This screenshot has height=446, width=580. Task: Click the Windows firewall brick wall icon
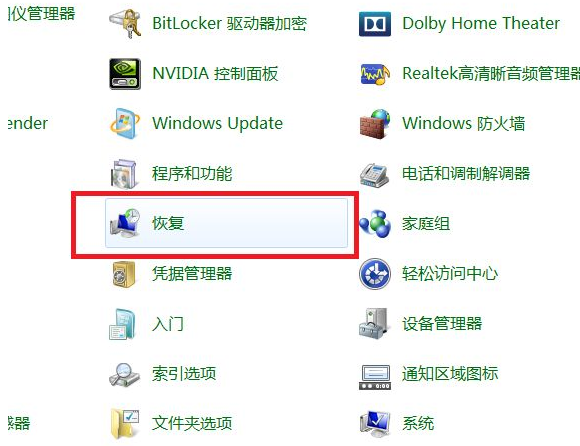point(375,124)
